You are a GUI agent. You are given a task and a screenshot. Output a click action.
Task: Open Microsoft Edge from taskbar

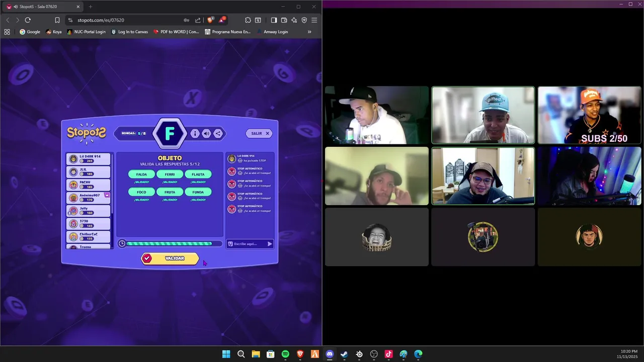click(418, 354)
